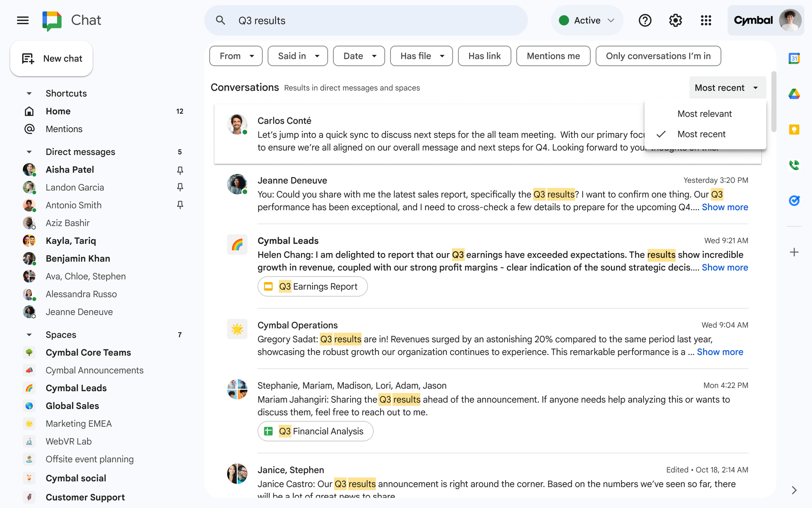
Task: Open Mentions in the sidebar
Action: (x=64, y=129)
